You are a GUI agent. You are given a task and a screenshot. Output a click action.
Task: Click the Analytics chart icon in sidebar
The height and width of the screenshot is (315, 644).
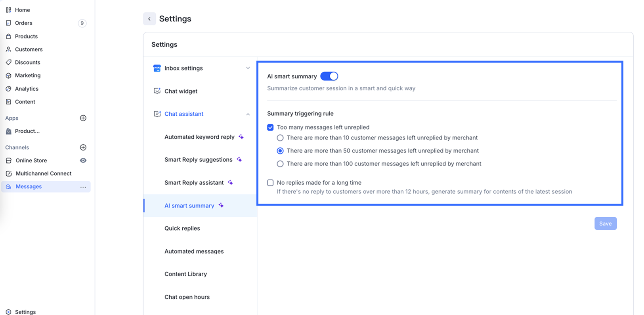click(x=8, y=89)
